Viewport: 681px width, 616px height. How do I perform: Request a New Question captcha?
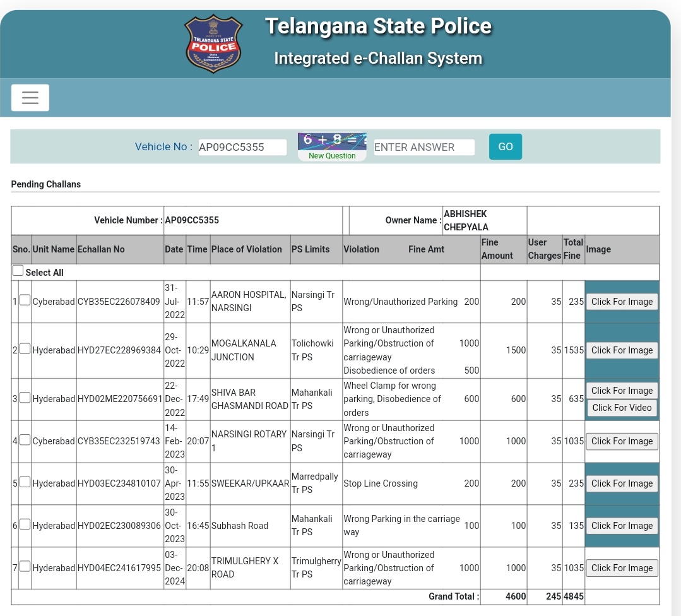point(332,155)
